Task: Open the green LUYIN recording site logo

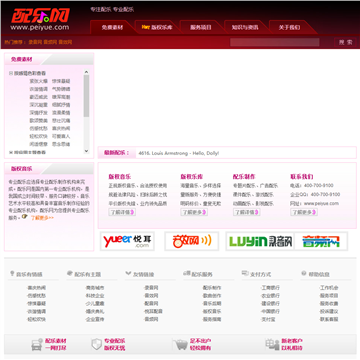Action: pyautogui.click(x=260, y=241)
